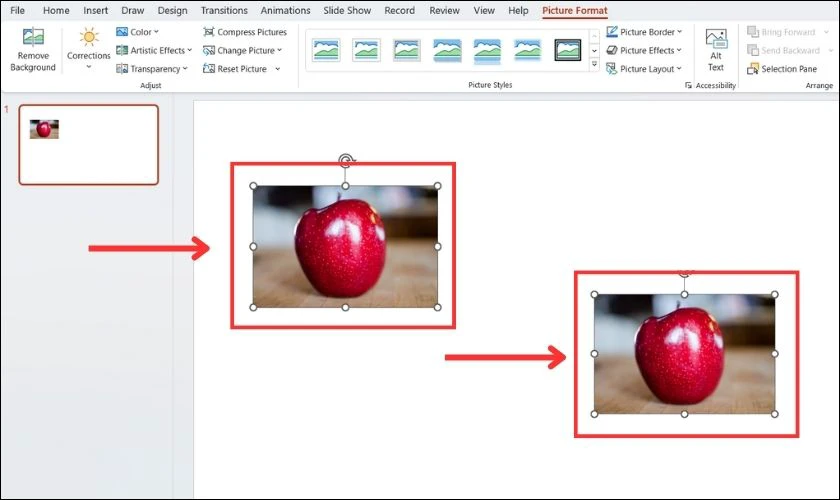Click the left picture's bottom-right resize handle
Viewport: 840px width, 500px height.
pos(438,308)
